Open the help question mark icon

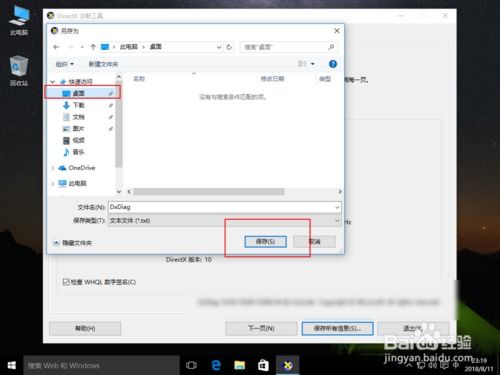tap(333, 64)
